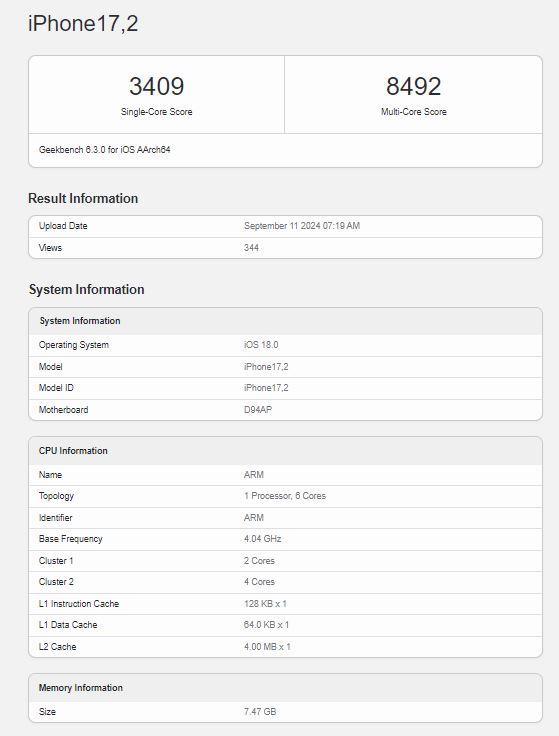Click the iPhone17,2 page title
Viewport: 559px width, 736px height.
pos(83,23)
